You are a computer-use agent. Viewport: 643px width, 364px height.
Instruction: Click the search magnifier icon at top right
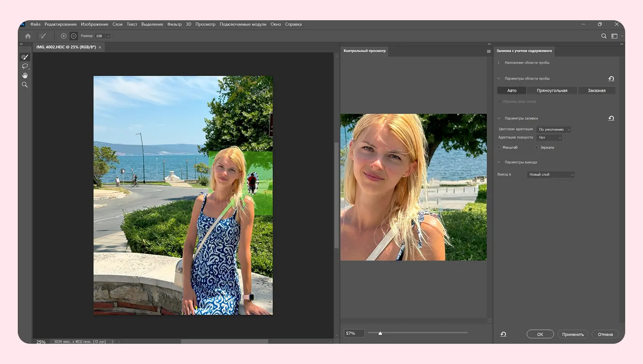(604, 36)
